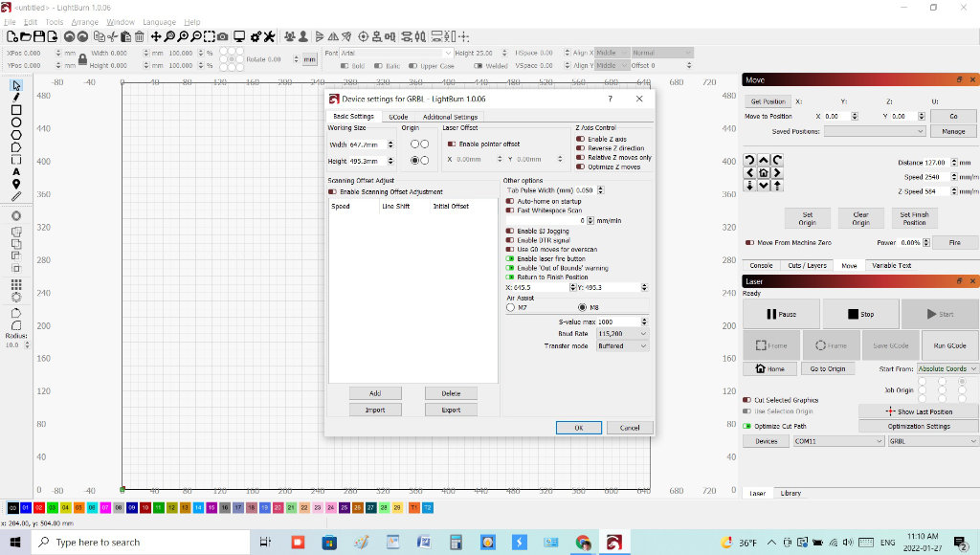This screenshot has height=555, width=980.
Task: Click the Delete trash can toolbar icon
Action: click(140, 37)
